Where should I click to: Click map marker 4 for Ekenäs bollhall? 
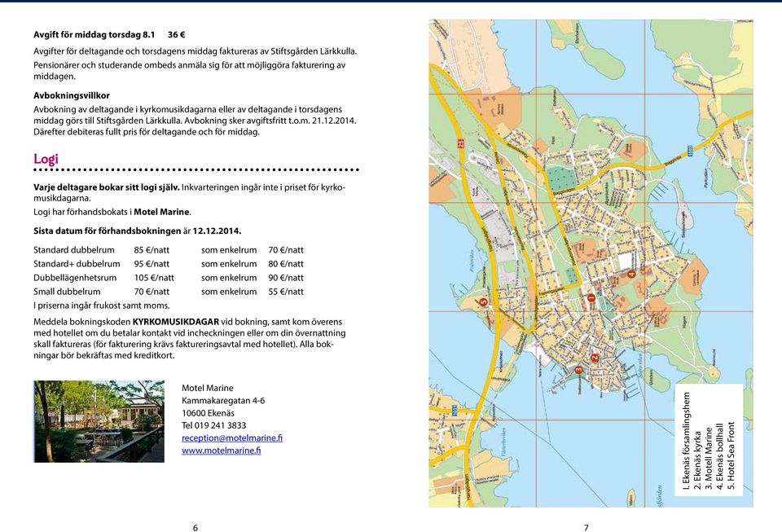[x=631, y=274]
